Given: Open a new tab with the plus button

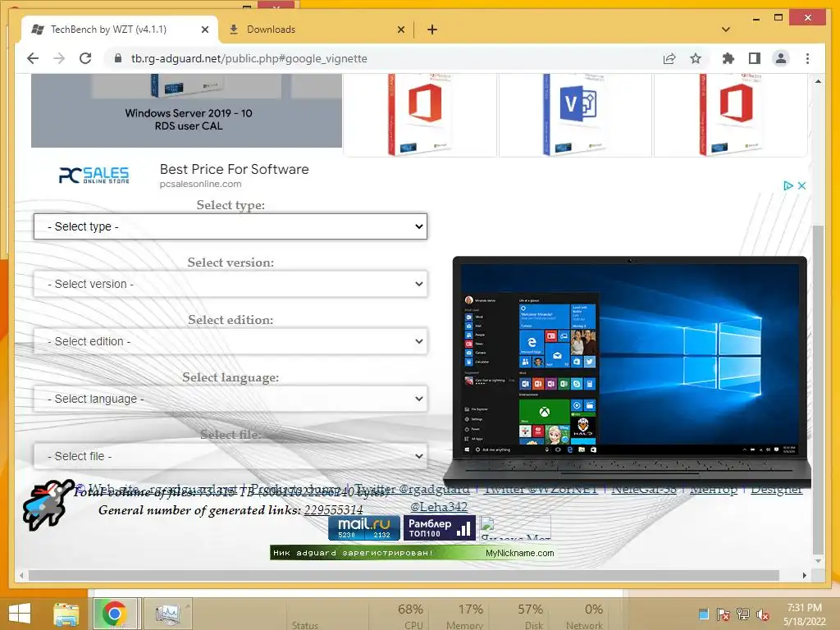Looking at the screenshot, I should click(x=431, y=30).
